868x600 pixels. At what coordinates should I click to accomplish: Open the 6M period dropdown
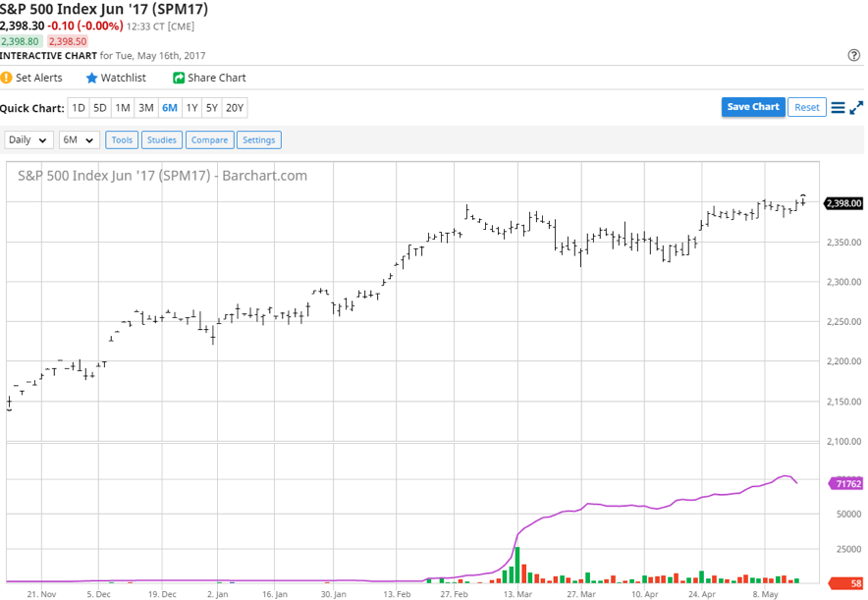pyautogui.click(x=80, y=140)
